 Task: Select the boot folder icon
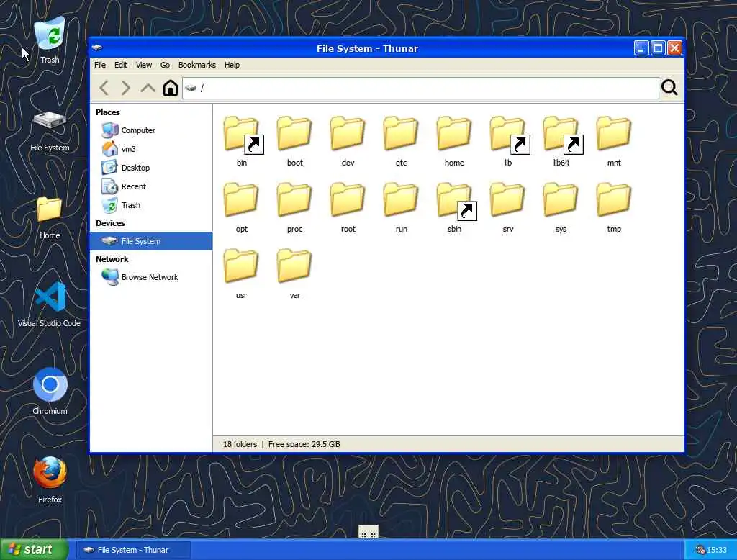[294, 134]
